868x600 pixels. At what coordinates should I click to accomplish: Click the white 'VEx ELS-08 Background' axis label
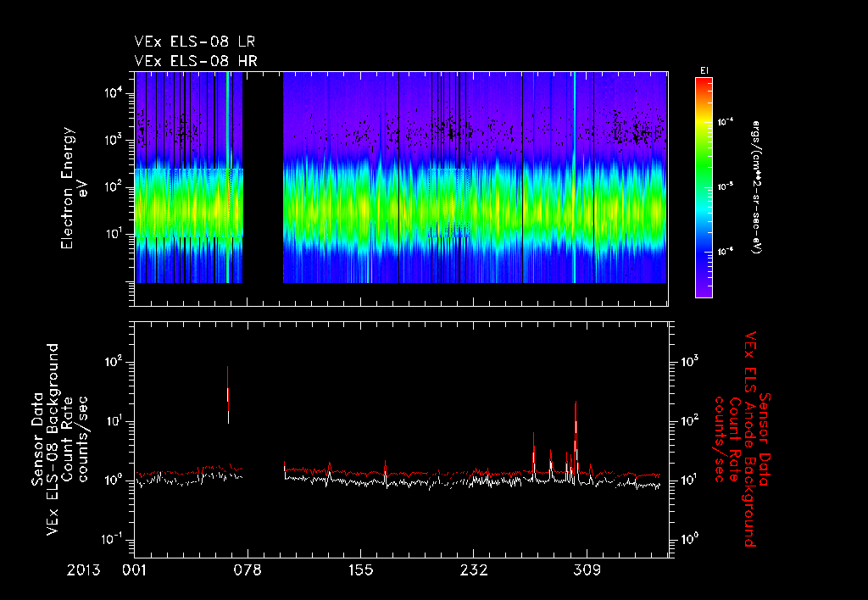point(53,439)
